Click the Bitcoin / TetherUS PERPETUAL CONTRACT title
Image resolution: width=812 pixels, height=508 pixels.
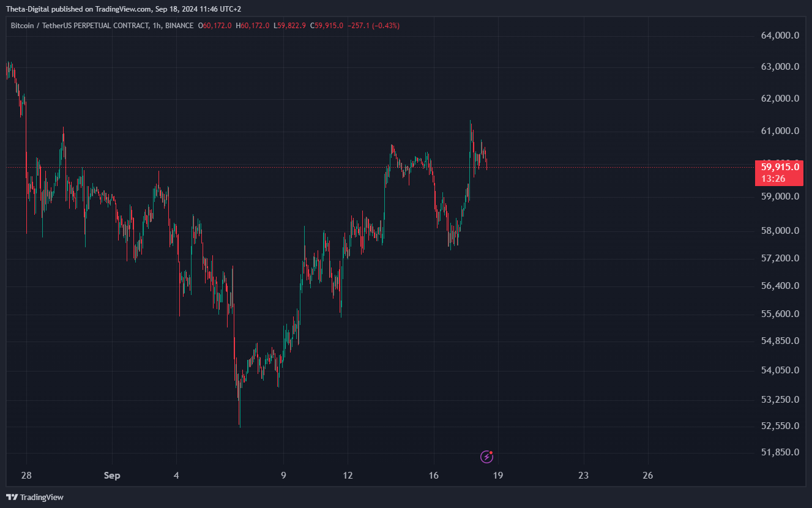coord(80,26)
